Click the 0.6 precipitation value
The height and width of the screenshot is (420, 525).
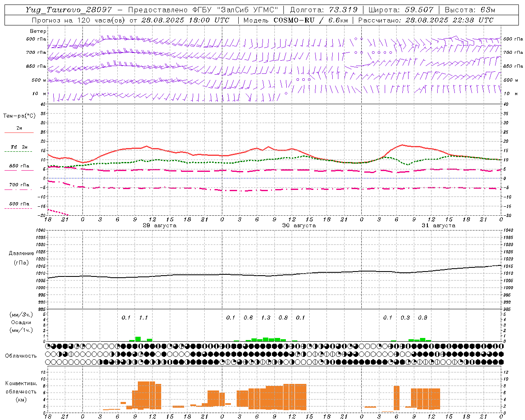pos(248,318)
